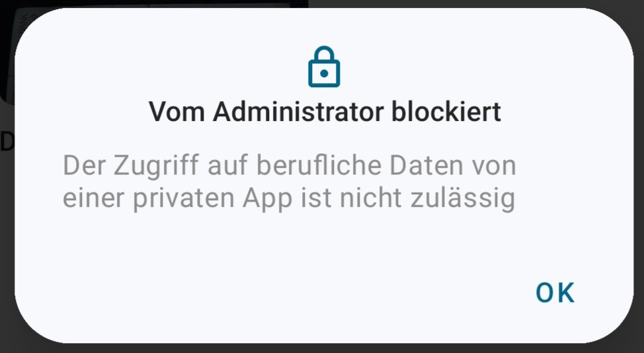Click the message line starting "Der Zugriff"
The width and height of the screenshot is (644, 353).
[x=289, y=165]
